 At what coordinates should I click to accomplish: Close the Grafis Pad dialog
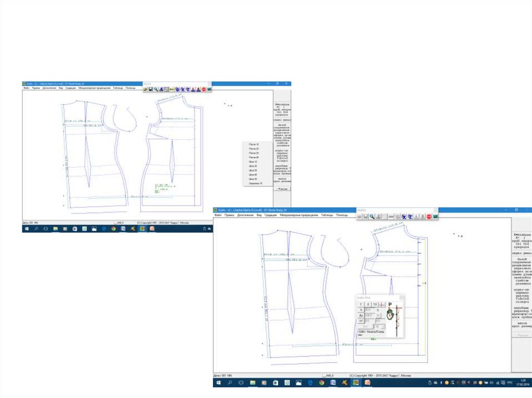point(402,298)
